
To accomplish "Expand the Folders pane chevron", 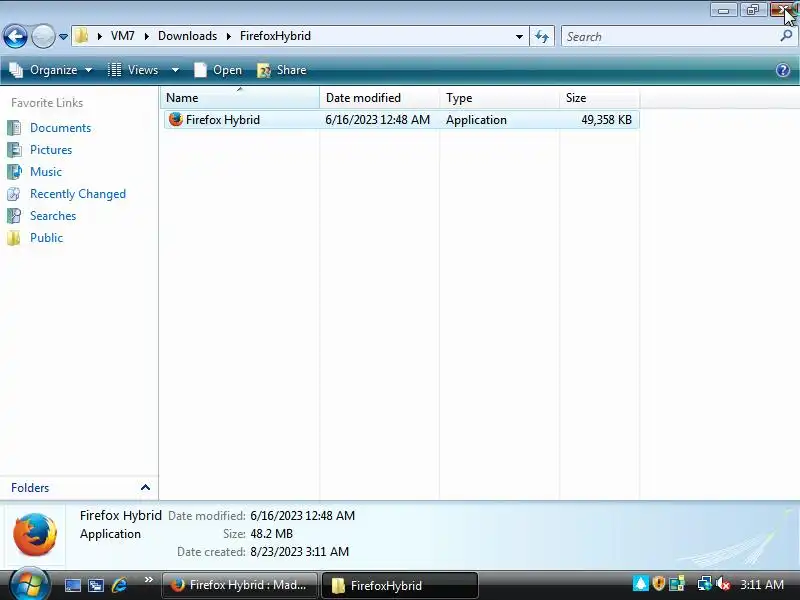I will [145, 487].
